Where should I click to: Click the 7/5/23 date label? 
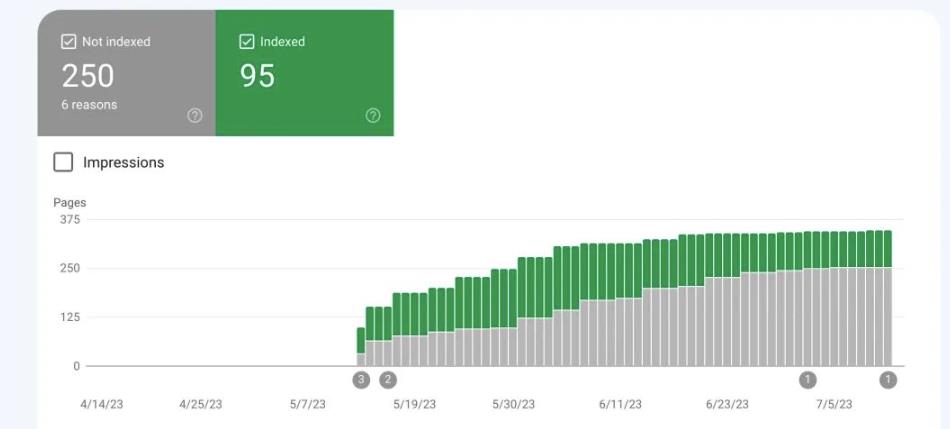pos(834,405)
